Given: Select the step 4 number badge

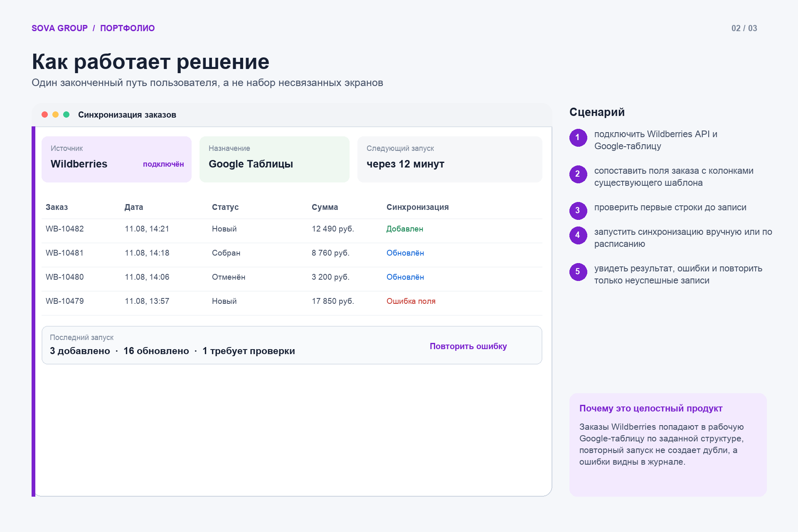Looking at the screenshot, I should (578, 235).
